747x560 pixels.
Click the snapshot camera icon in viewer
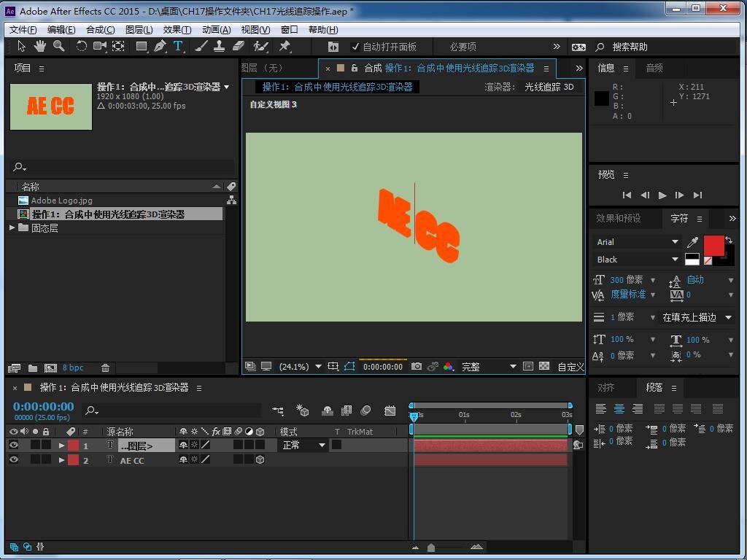[417, 366]
